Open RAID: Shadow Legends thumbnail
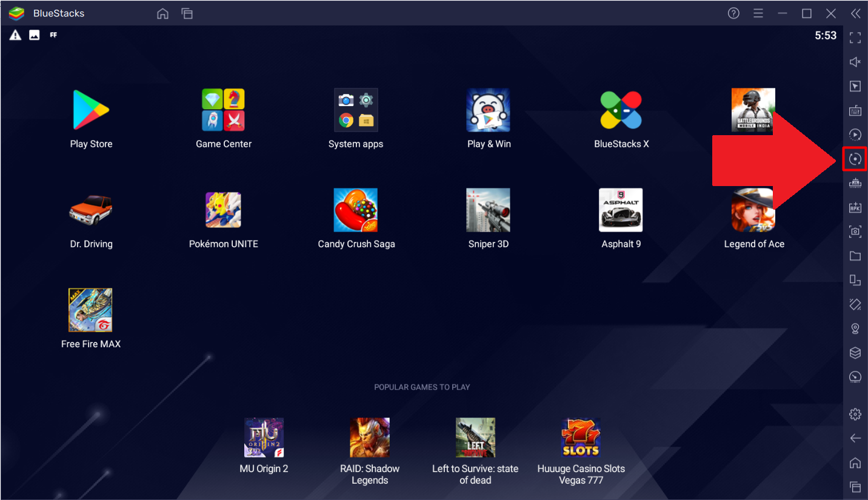 (x=370, y=437)
